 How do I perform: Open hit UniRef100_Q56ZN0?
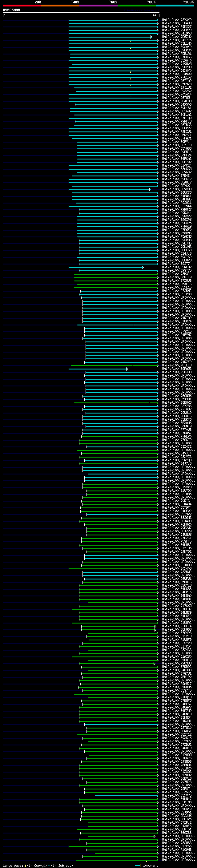coord(177,37)
